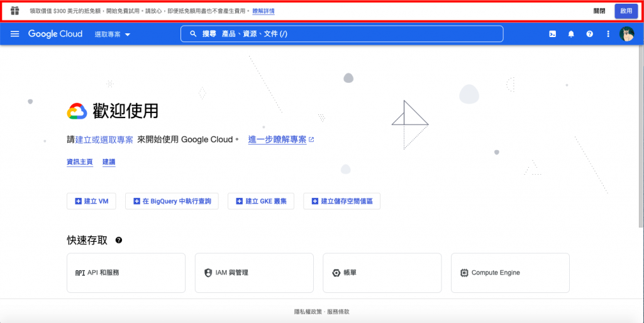Switch to the 建議 tab
Viewport: 644px width, 323px height.
(x=109, y=161)
